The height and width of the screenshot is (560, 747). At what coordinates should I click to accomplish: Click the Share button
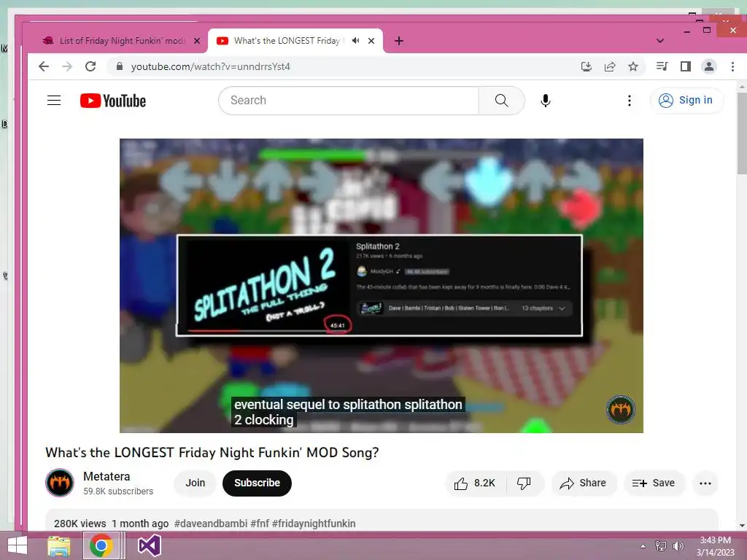pos(584,483)
